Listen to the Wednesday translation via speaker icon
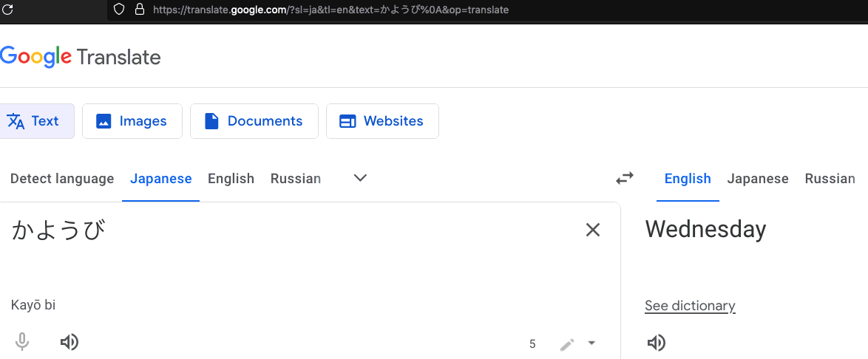868x359 pixels. pos(656,342)
